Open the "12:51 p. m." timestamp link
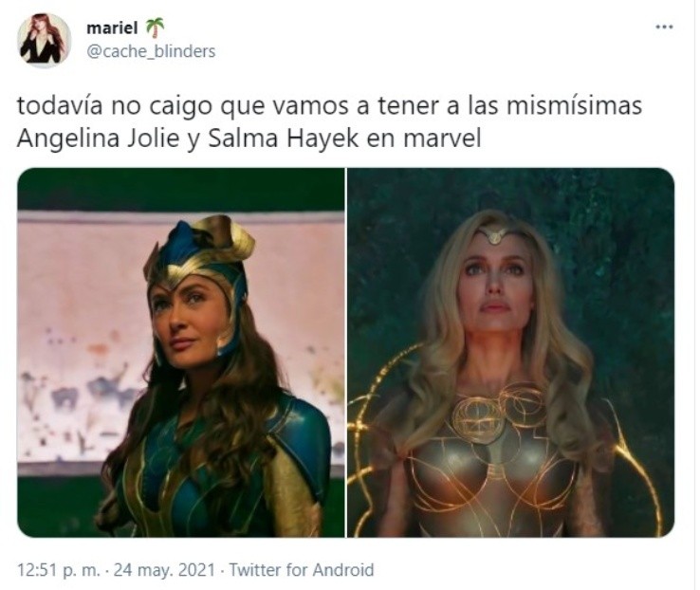Screen dimensions: 700x590 pyautogui.click(x=59, y=570)
